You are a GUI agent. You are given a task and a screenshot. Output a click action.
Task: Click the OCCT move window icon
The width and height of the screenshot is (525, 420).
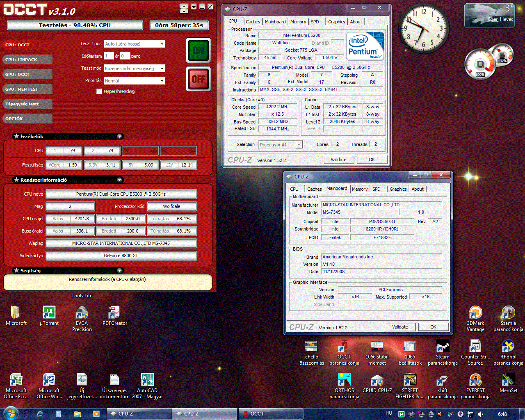click(184, 8)
